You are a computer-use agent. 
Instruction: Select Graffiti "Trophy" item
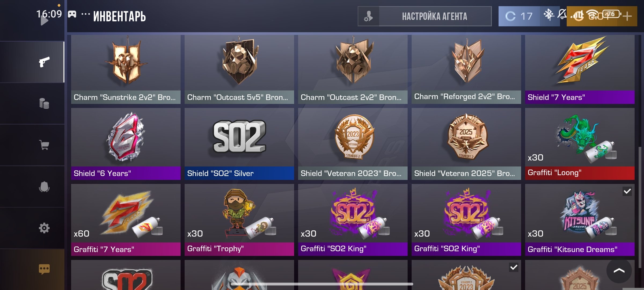tap(239, 220)
